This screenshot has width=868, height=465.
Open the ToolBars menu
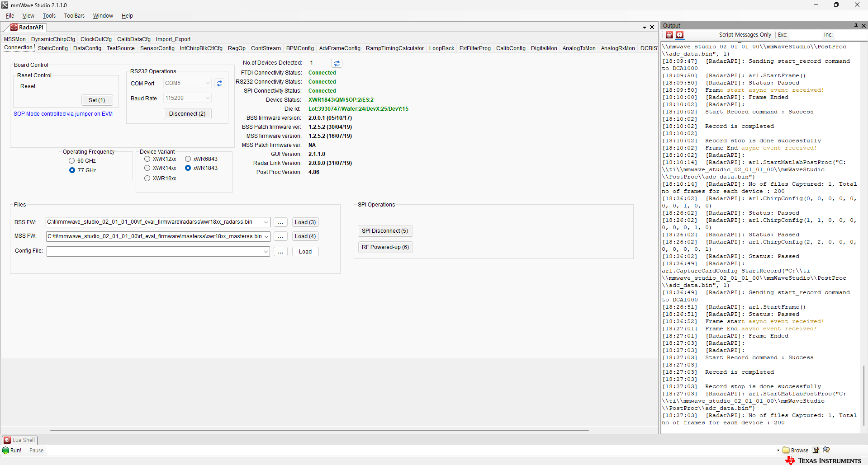click(74, 16)
